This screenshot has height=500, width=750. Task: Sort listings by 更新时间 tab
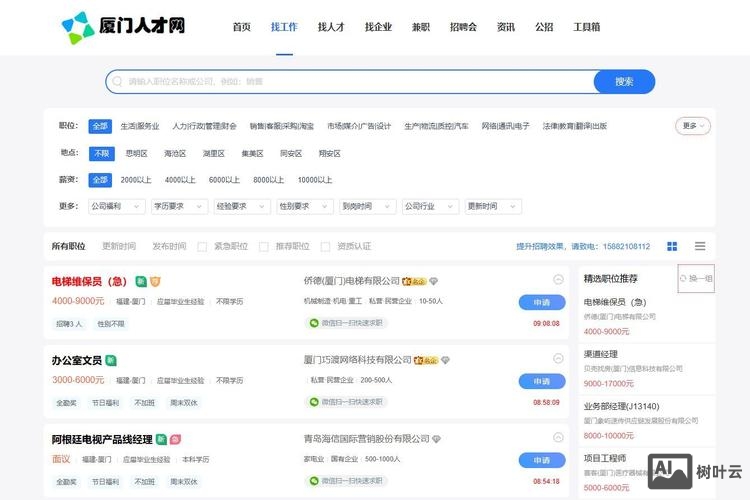119,246
